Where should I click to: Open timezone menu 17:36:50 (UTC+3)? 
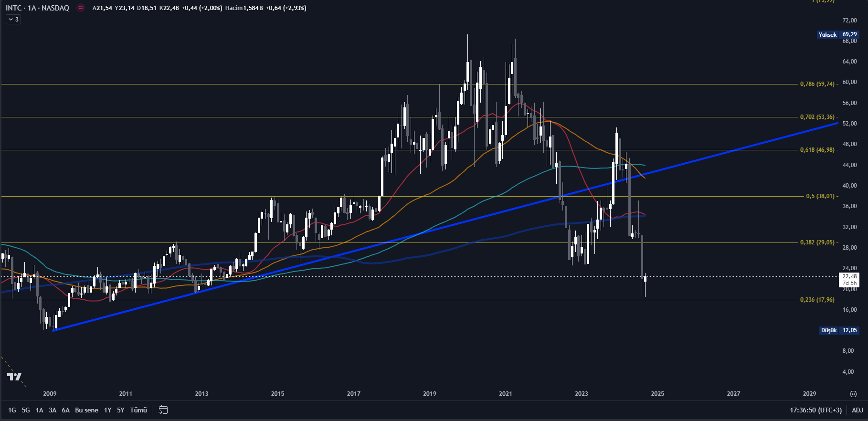[x=815, y=410]
